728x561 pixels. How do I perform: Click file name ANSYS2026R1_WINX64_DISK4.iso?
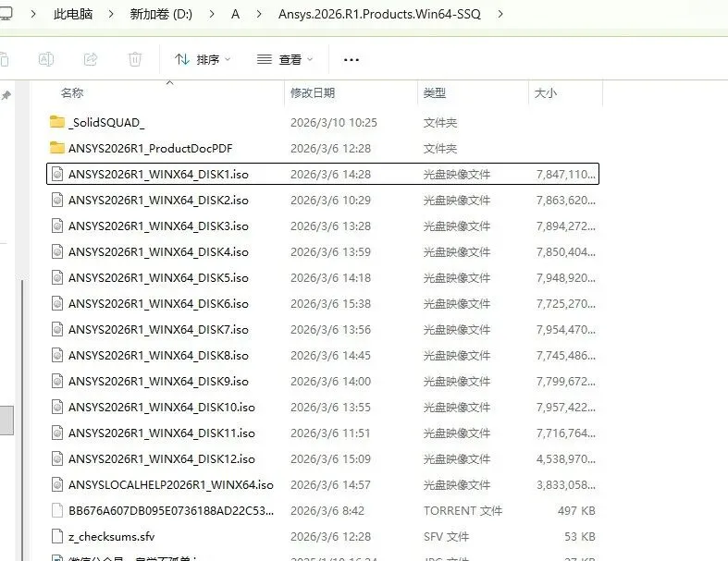click(x=158, y=252)
